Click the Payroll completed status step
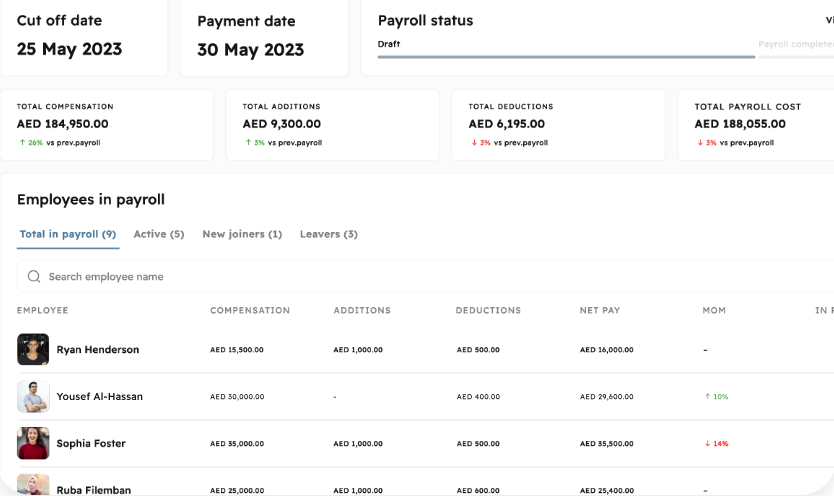This screenshot has width=834, height=496. [x=796, y=44]
